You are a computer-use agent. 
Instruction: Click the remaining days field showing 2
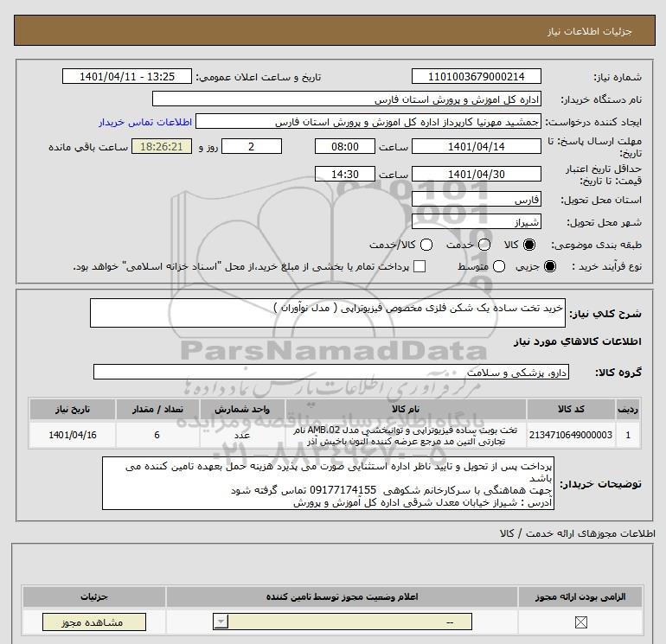(252, 146)
